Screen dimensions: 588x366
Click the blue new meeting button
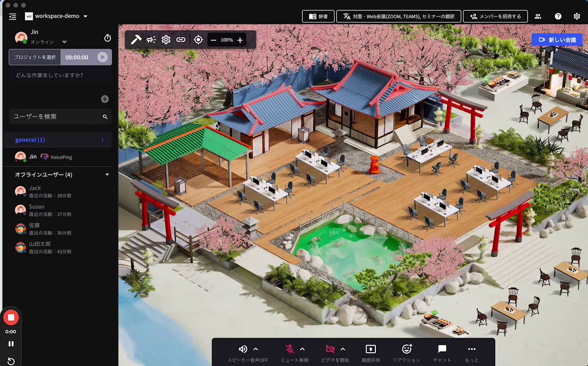tap(557, 40)
